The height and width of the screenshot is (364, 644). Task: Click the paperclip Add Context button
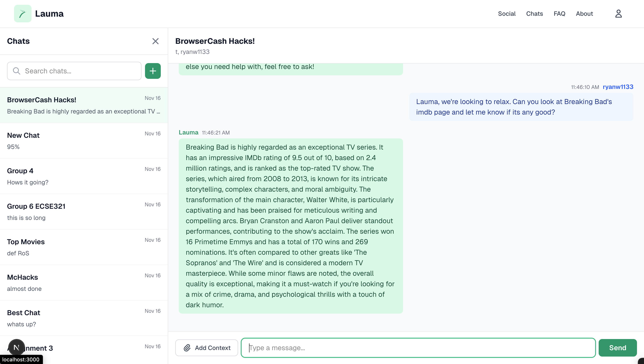207,348
